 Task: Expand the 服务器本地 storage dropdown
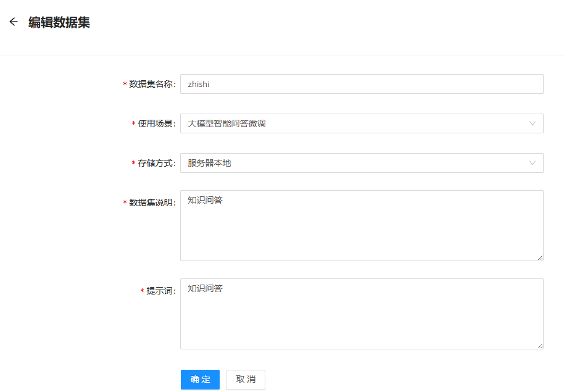(361, 163)
